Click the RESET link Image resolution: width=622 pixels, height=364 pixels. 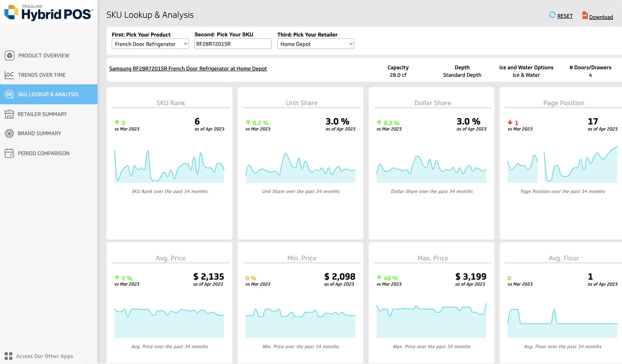pyautogui.click(x=565, y=16)
